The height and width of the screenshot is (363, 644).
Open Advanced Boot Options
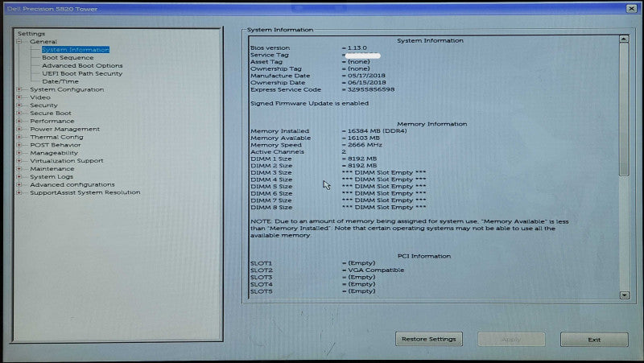pyautogui.click(x=82, y=66)
